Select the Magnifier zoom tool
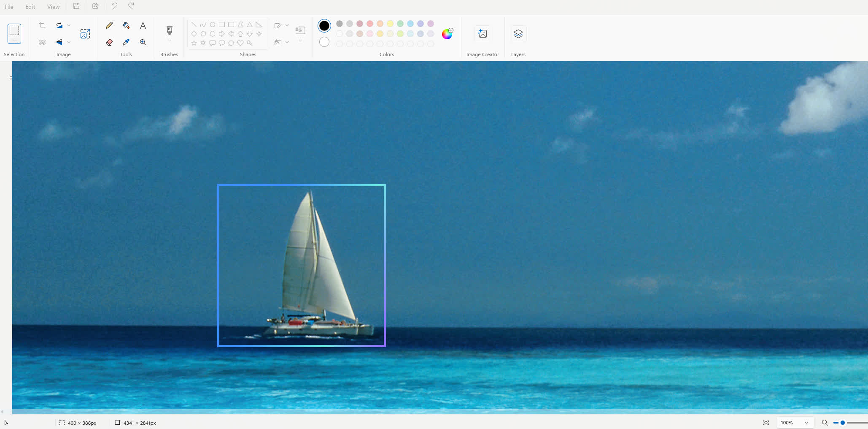 pos(143,42)
